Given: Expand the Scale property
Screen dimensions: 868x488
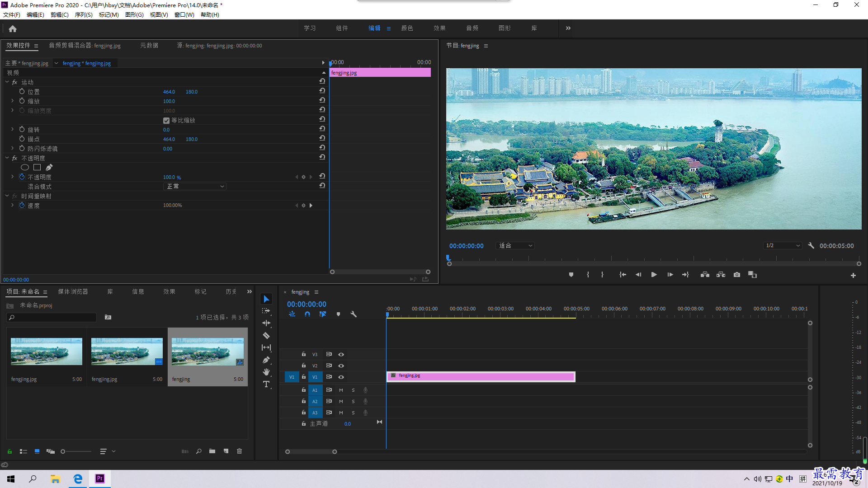Looking at the screenshot, I should click(x=12, y=101).
